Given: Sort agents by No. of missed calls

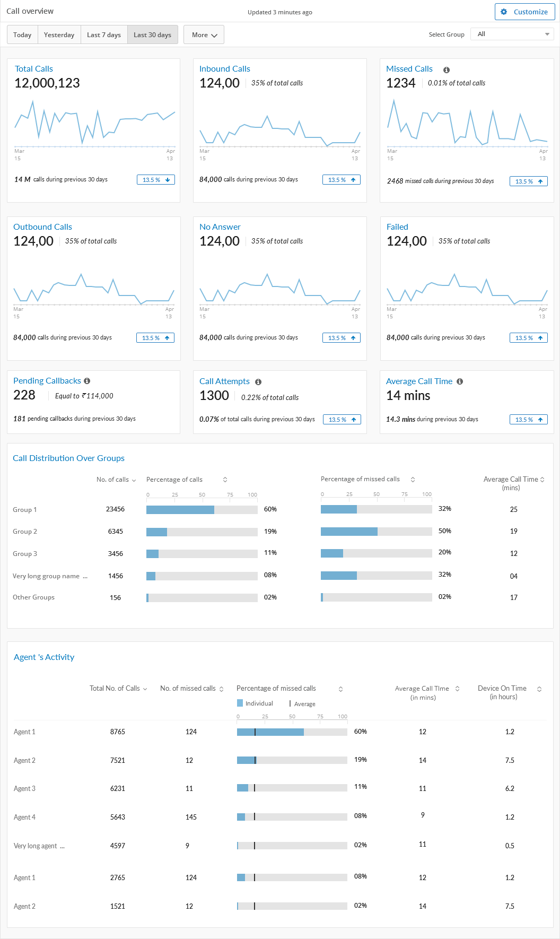Looking at the screenshot, I should (222, 689).
